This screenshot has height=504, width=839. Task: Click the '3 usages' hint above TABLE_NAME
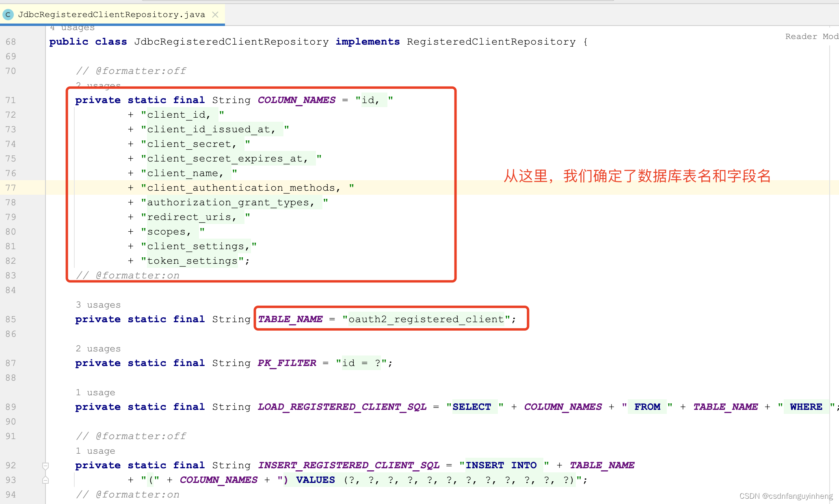pyautogui.click(x=98, y=305)
